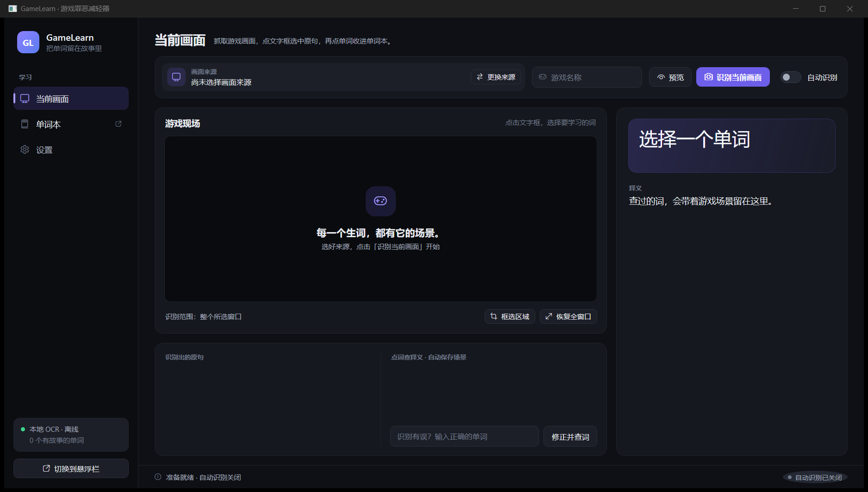The height and width of the screenshot is (492, 868).
Task: Click the external-link icon next to 单词本
Action: coord(119,124)
